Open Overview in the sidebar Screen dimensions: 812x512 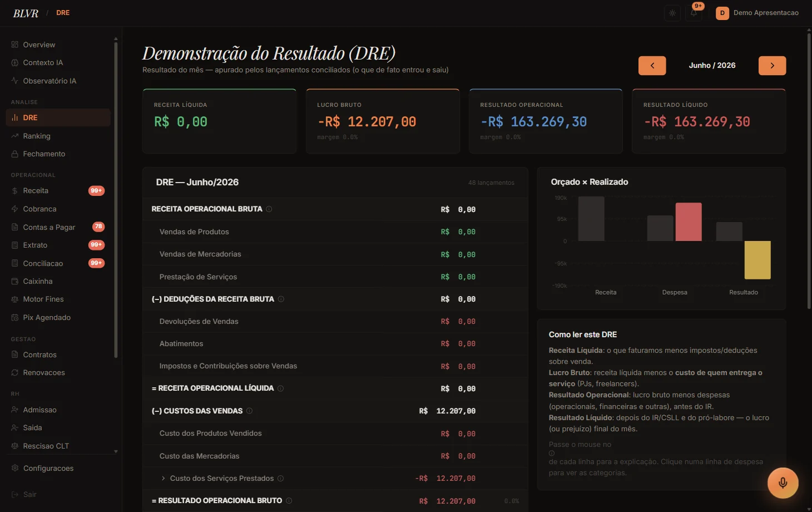pyautogui.click(x=58, y=45)
